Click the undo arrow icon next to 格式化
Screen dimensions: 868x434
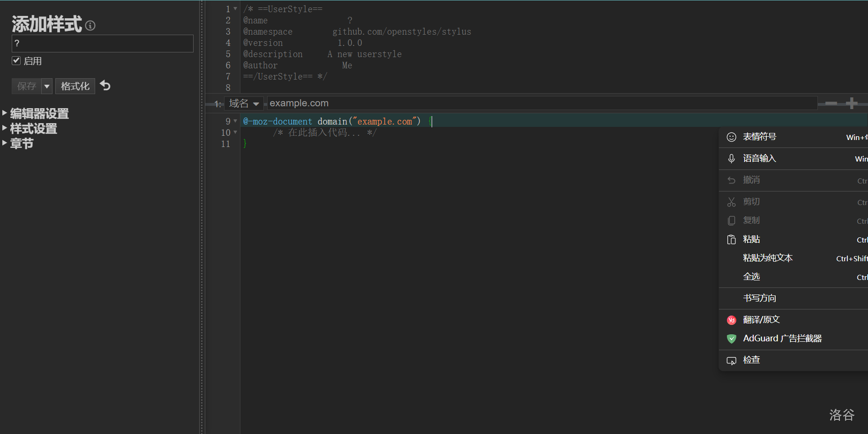(x=105, y=86)
